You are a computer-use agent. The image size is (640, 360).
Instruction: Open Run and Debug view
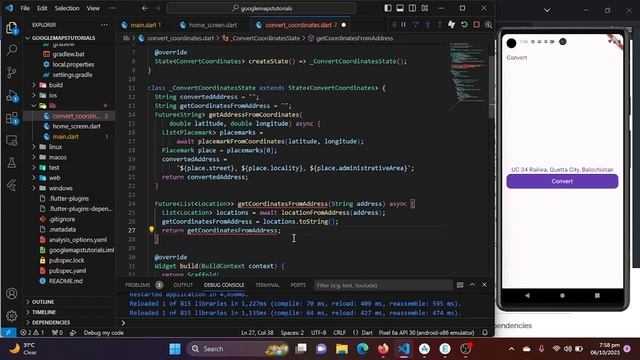[x=12, y=96]
